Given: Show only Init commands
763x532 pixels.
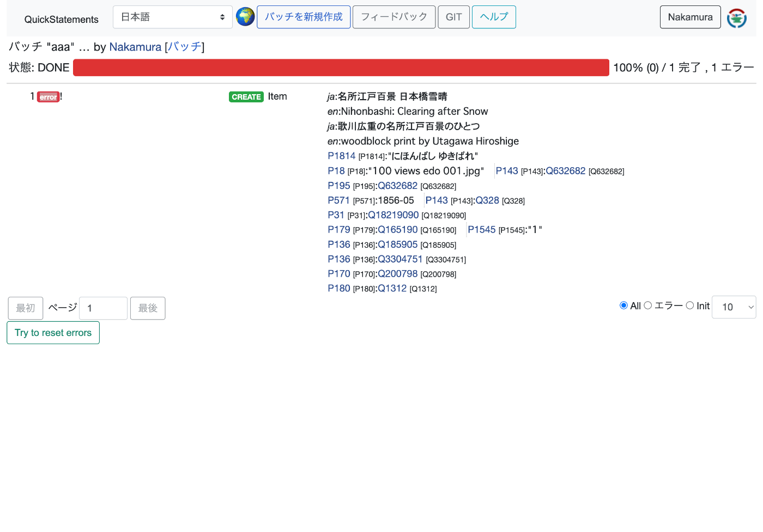Looking at the screenshot, I should tap(691, 305).
